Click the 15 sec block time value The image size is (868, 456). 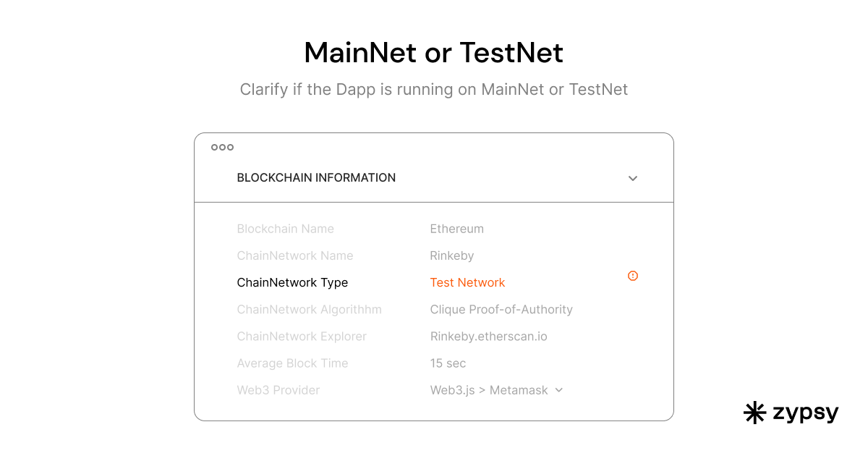point(448,363)
